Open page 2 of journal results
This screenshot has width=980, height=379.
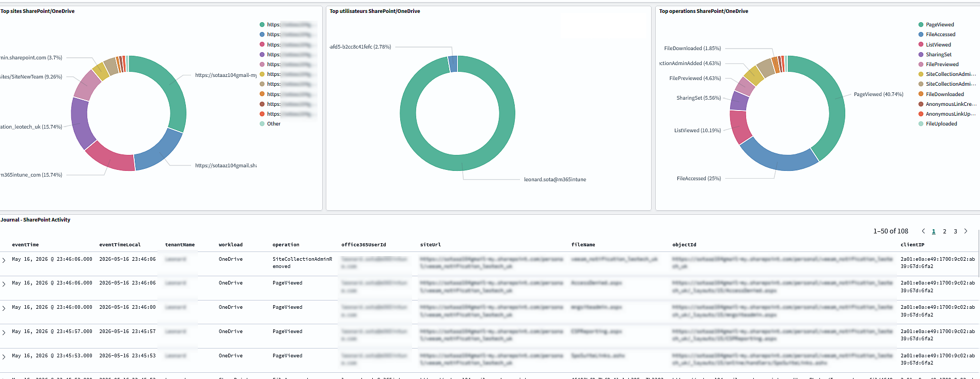coord(944,231)
